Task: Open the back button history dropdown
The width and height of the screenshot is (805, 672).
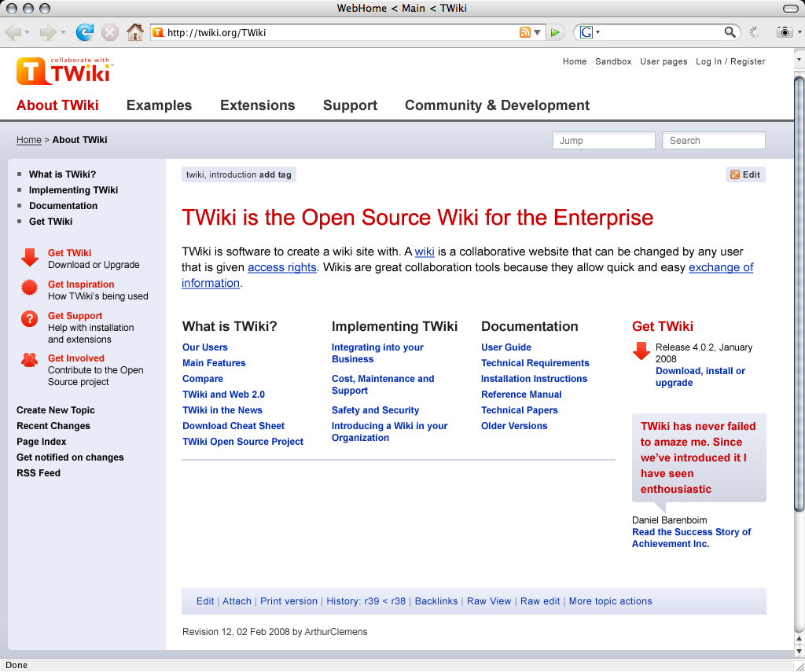Action: [28, 32]
